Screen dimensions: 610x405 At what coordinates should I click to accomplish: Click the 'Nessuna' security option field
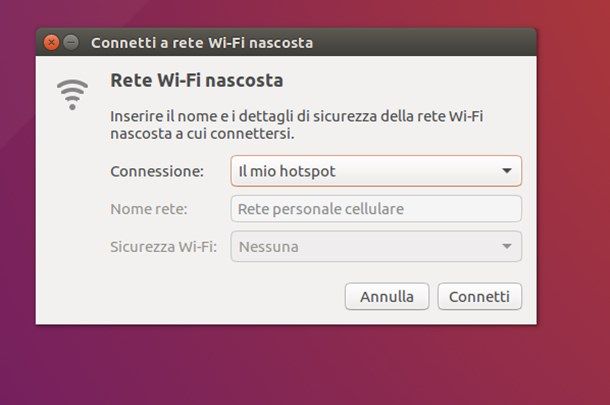pos(376,246)
